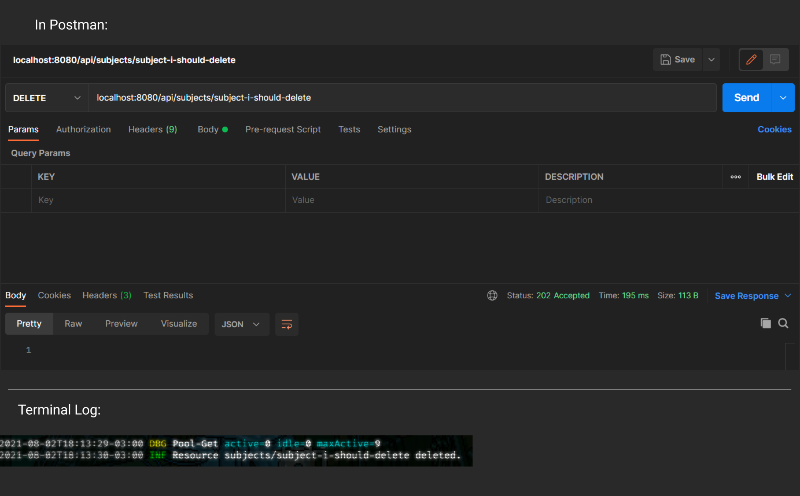This screenshot has height=496, width=800.
Task: Open the Cookies link
Action: [774, 130]
